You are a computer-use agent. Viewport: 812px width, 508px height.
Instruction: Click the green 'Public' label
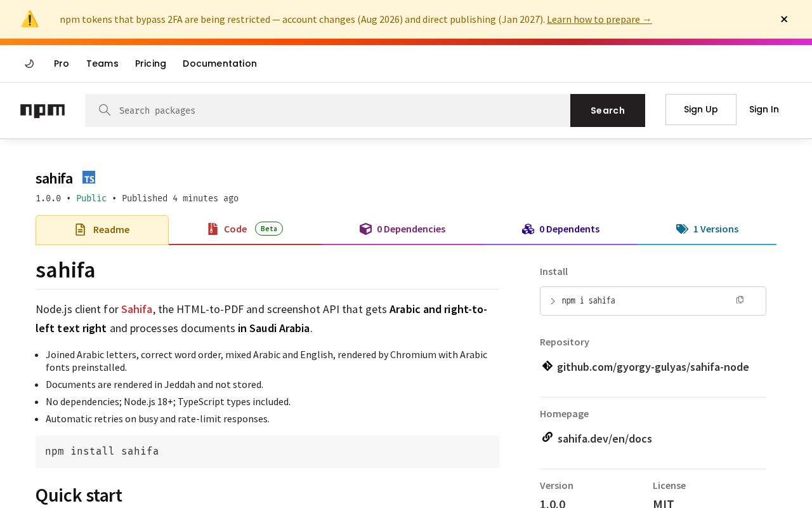[x=91, y=198]
